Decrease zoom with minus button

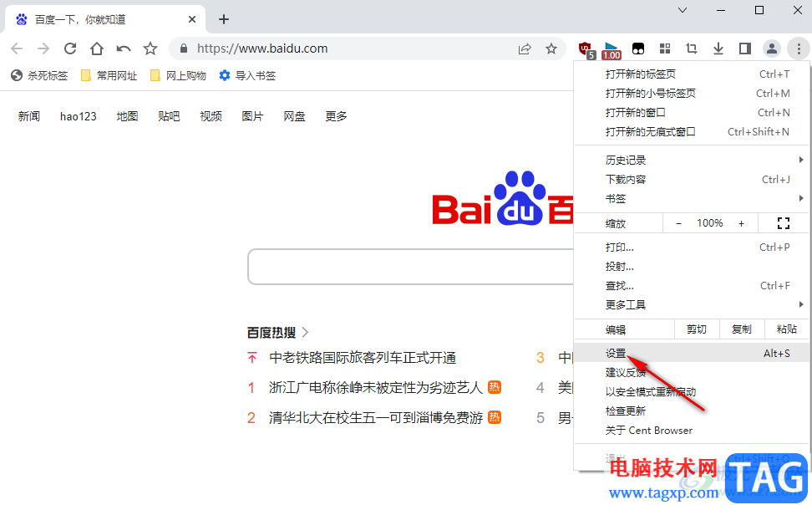click(679, 223)
